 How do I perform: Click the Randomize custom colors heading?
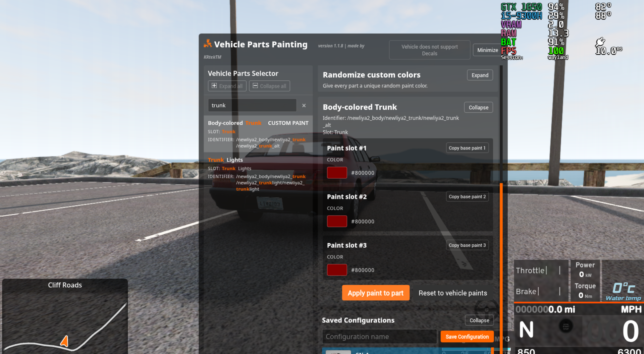[x=371, y=75]
